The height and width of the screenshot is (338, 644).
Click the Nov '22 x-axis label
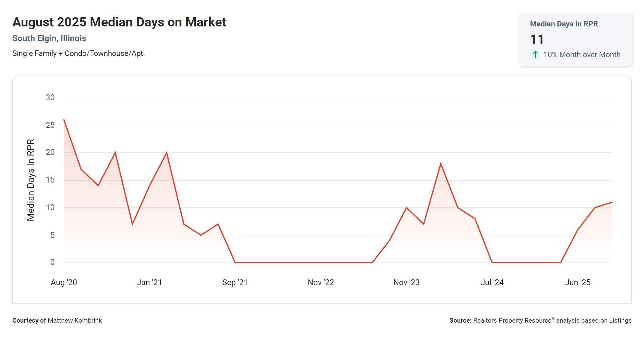click(x=321, y=282)
